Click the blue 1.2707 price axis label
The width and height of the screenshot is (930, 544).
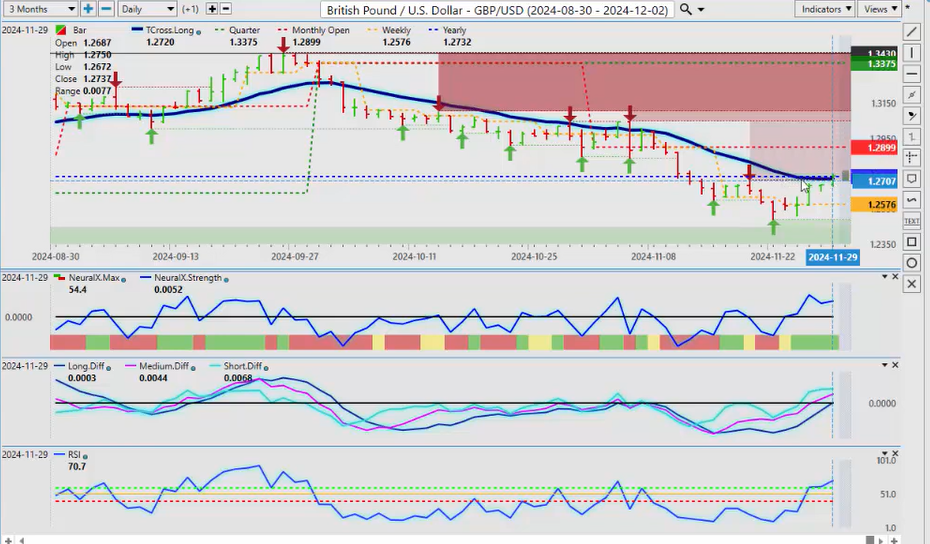pos(874,181)
